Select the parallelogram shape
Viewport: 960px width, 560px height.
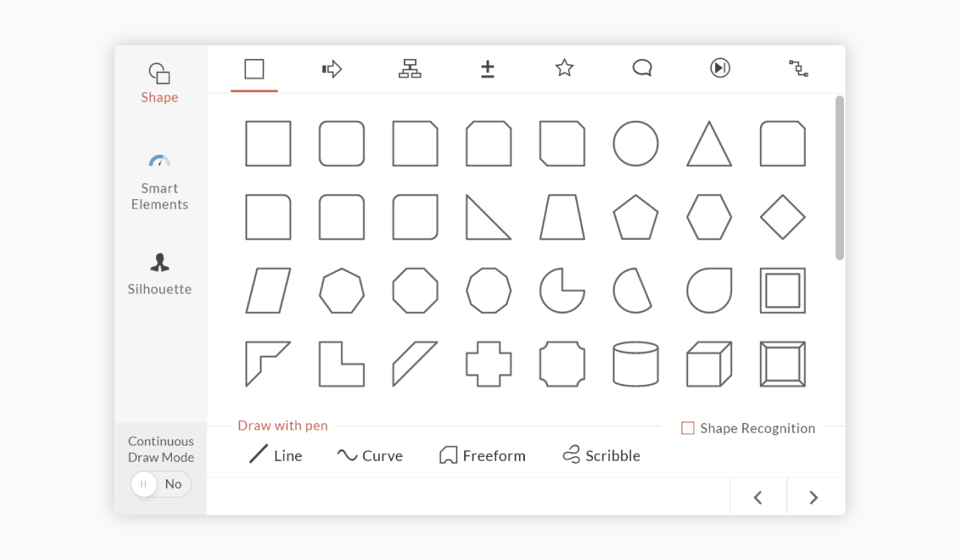[x=268, y=290]
